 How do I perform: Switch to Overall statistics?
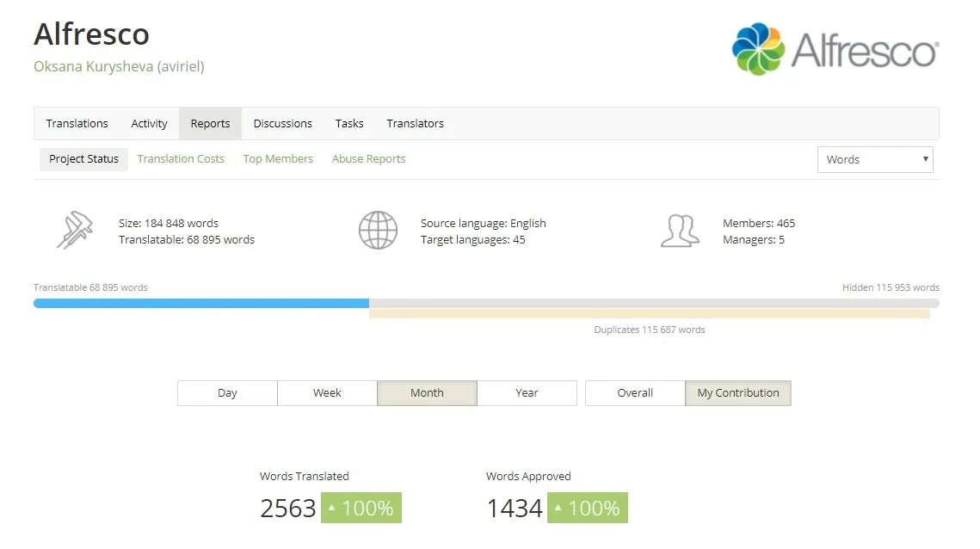pyautogui.click(x=635, y=392)
